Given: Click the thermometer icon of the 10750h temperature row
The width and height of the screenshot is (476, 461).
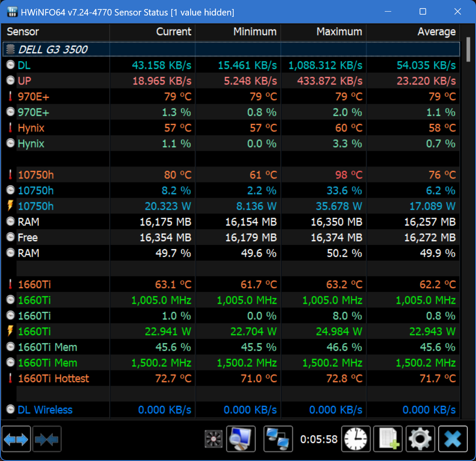Looking at the screenshot, I should pos(10,175).
